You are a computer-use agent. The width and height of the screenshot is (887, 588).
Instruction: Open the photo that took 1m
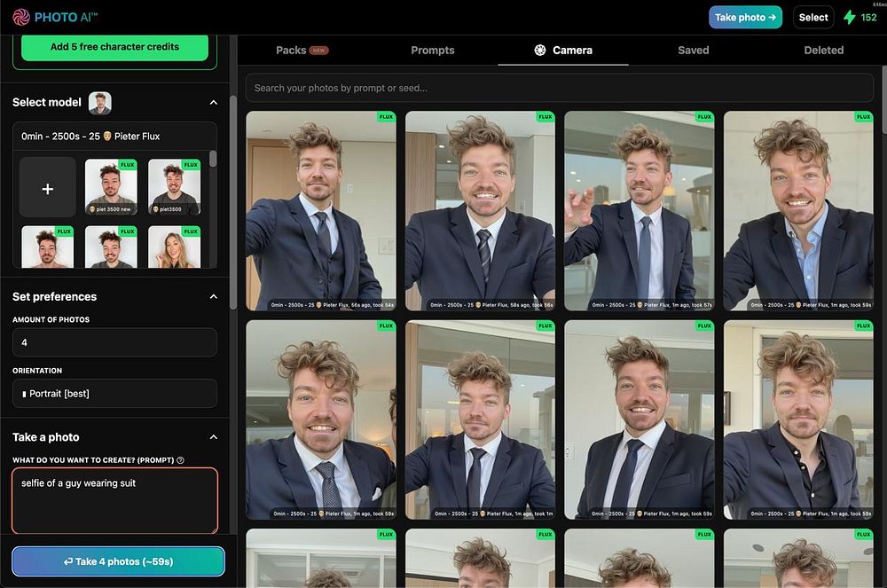tap(480, 420)
